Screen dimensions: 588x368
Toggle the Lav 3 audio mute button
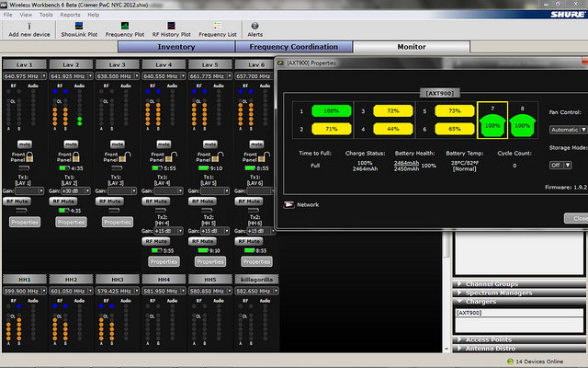[x=118, y=144]
